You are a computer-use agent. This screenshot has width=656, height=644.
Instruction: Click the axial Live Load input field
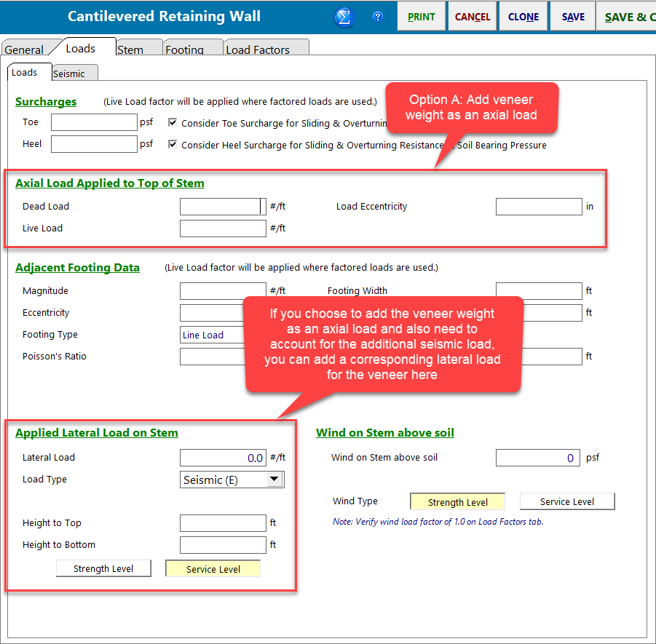click(x=223, y=228)
